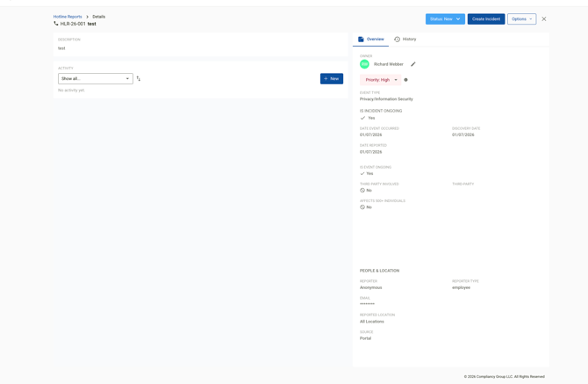588x384 pixels.
Task: Click the clock icon on History tab
Action: pos(397,40)
